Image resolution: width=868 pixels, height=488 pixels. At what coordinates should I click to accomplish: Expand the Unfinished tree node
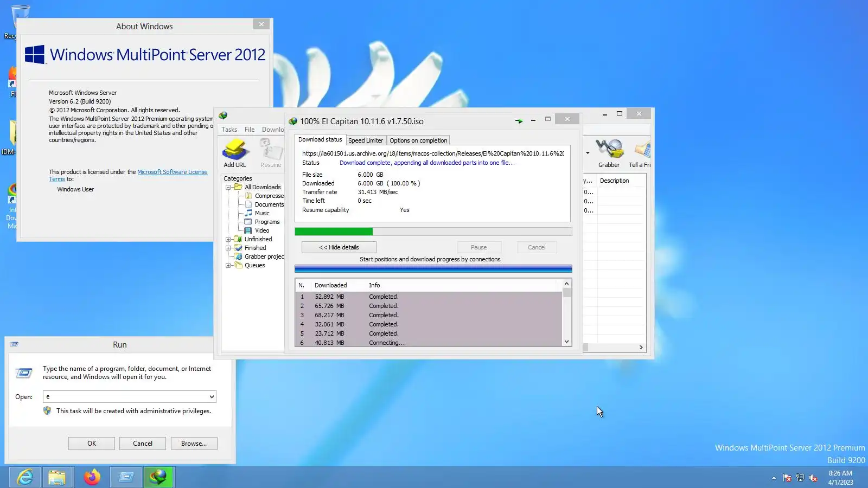[228, 239]
